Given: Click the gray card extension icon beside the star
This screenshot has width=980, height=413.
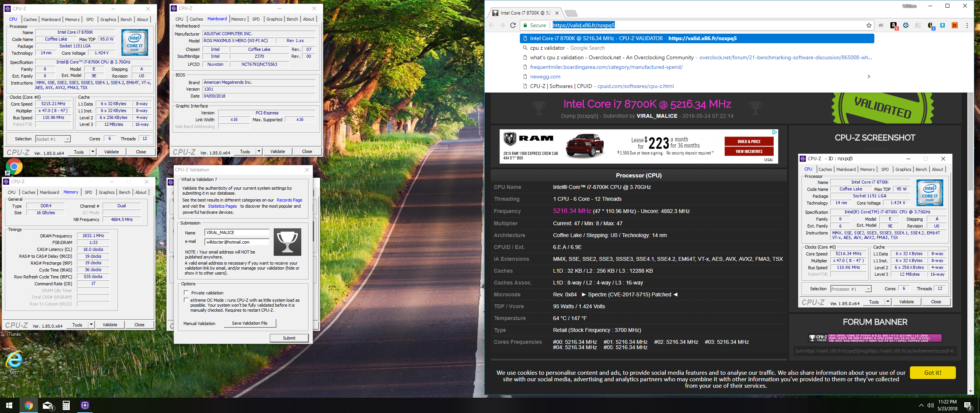Looking at the screenshot, I should point(881,25).
